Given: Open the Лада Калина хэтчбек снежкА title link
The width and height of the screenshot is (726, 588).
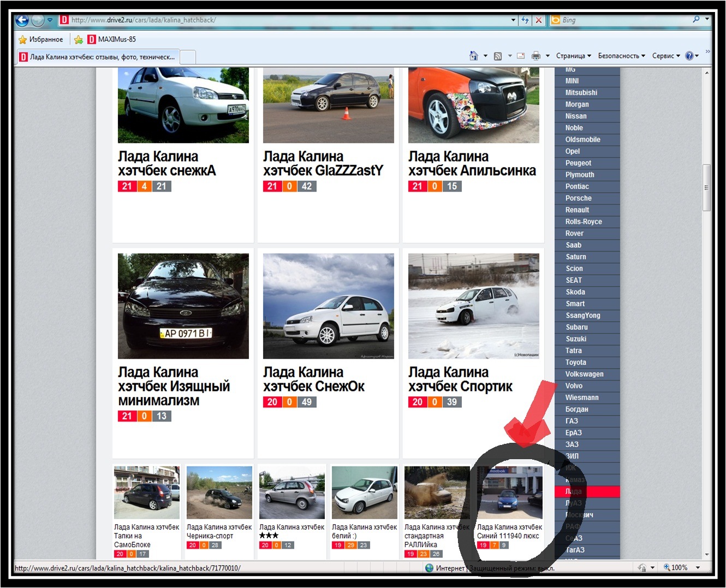Looking at the screenshot, I should (x=167, y=163).
